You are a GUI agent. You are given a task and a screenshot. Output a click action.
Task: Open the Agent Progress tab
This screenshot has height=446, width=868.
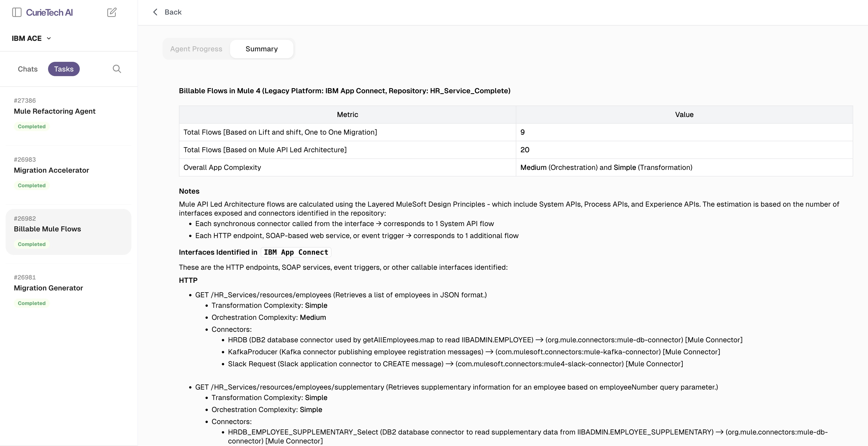click(196, 49)
